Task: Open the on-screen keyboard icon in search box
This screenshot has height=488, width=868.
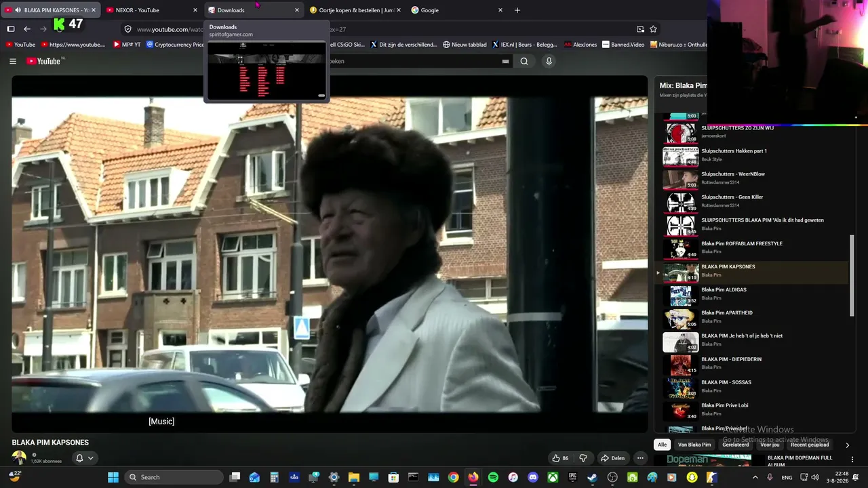Action: coord(505,61)
